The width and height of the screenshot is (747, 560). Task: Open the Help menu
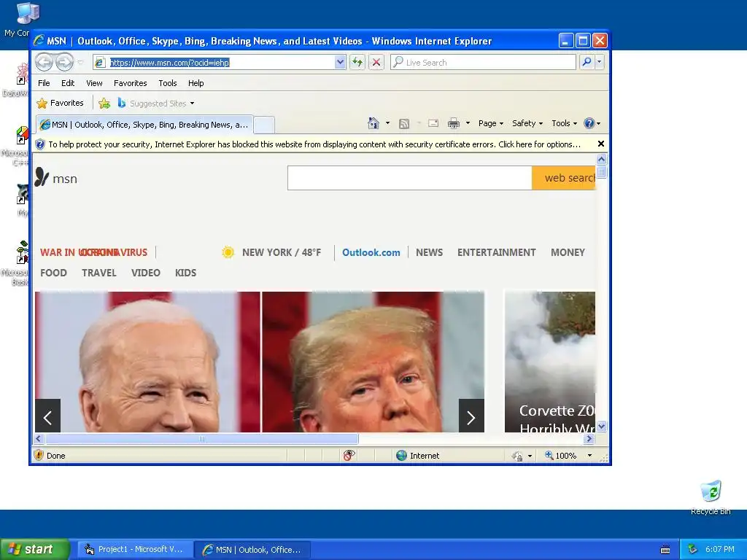pos(196,83)
